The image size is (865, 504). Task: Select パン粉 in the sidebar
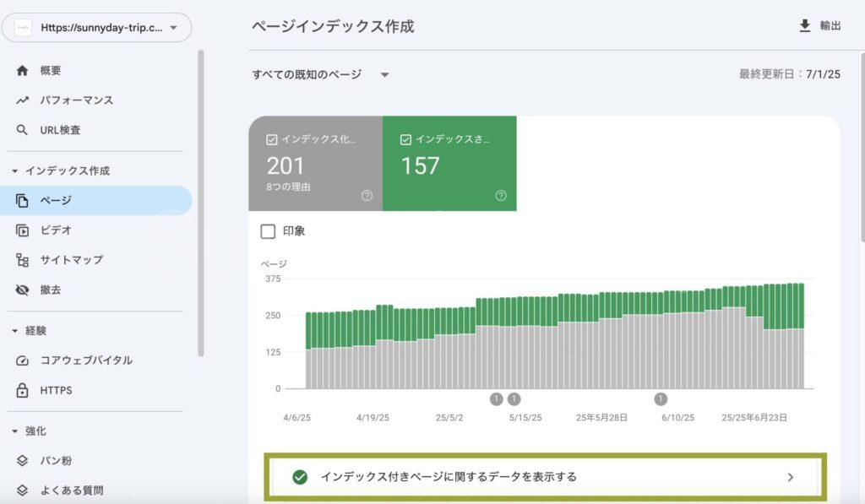tap(56, 461)
